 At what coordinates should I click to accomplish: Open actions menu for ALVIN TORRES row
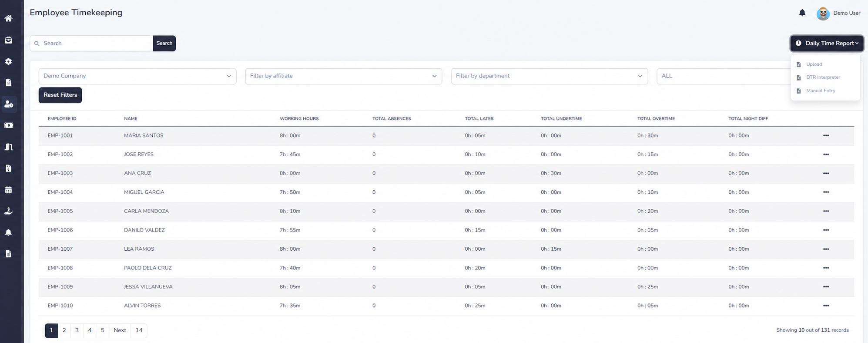826,306
